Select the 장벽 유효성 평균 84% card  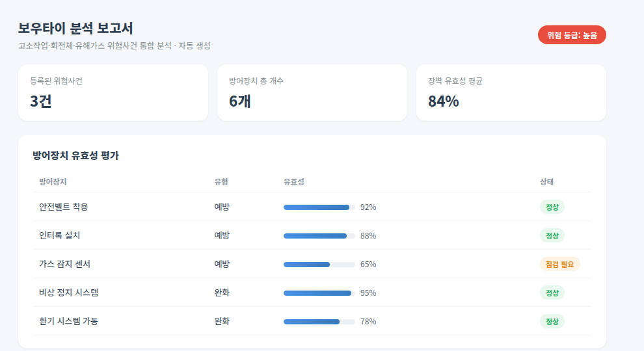pyautogui.click(x=511, y=92)
